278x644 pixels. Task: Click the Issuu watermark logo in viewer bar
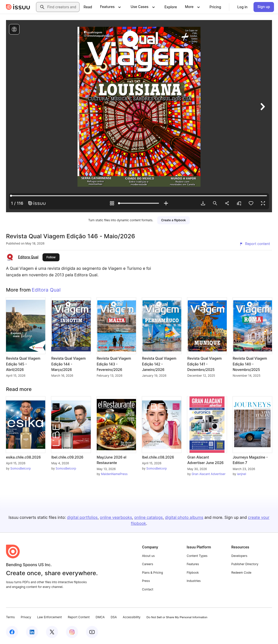[x=37, y=203]
